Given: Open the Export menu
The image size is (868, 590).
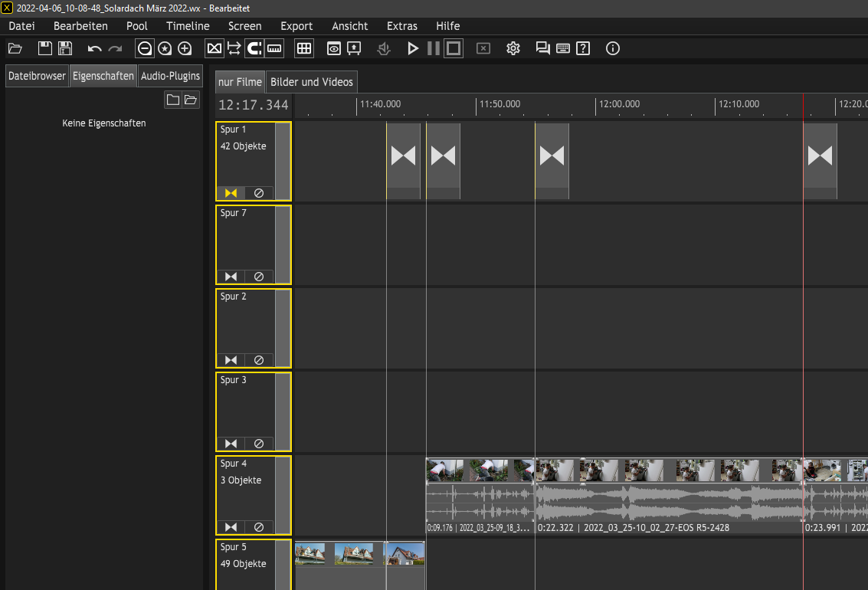Looking at the screenshot, I should tap(296, 26).
